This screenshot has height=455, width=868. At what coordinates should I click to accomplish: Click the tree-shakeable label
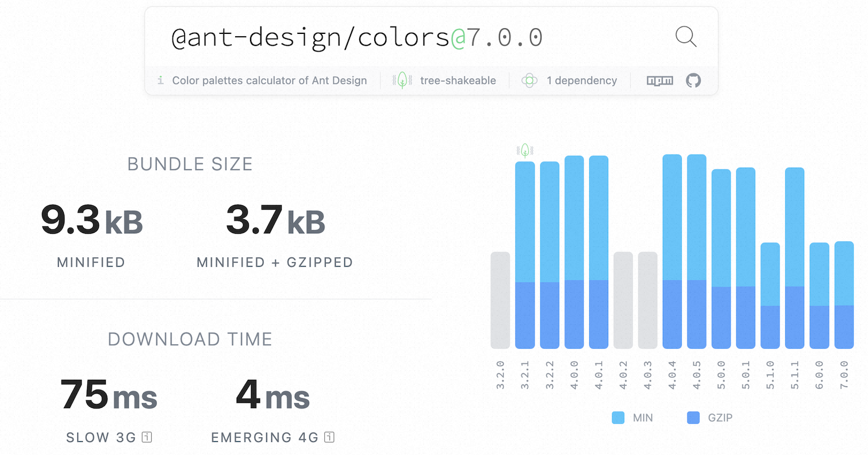[458, 80]
